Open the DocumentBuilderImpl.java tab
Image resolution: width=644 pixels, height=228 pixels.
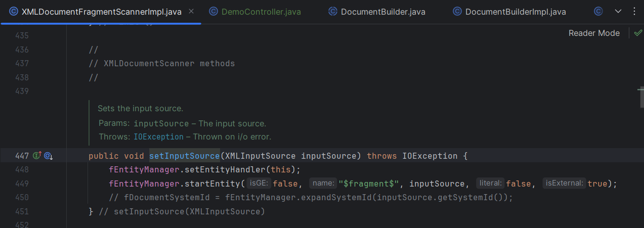tap(515, 12)
